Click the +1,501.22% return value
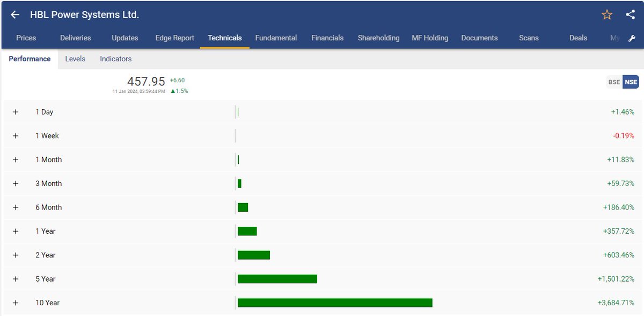Image resolution: width=644 pixels, height=316 pixels. [616, 279]
